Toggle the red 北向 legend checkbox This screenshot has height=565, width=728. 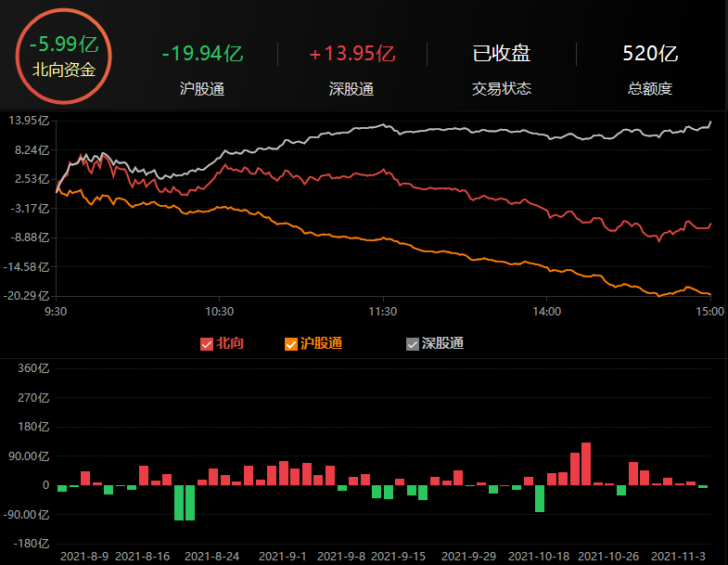click(207, 344)
